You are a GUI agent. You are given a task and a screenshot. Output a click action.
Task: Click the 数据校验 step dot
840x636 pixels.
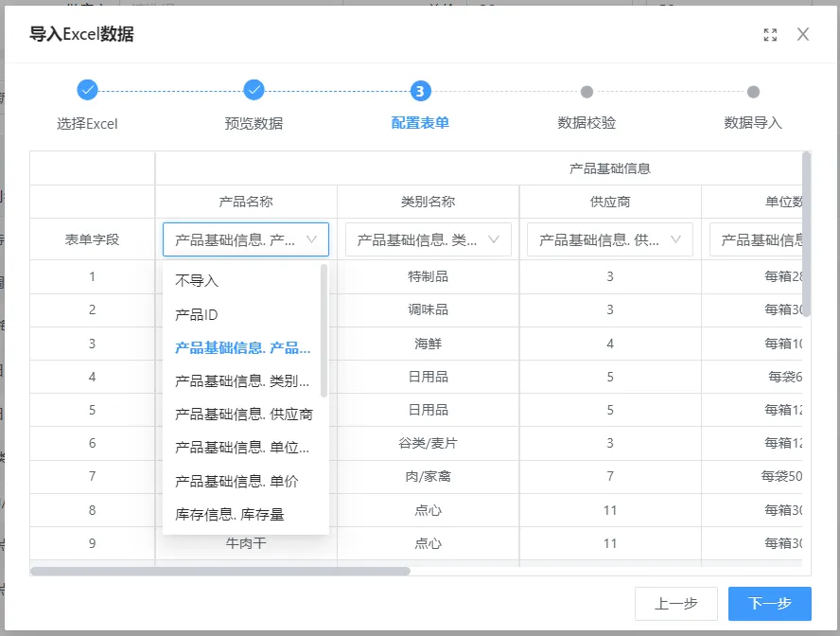(x=586, y=92)
